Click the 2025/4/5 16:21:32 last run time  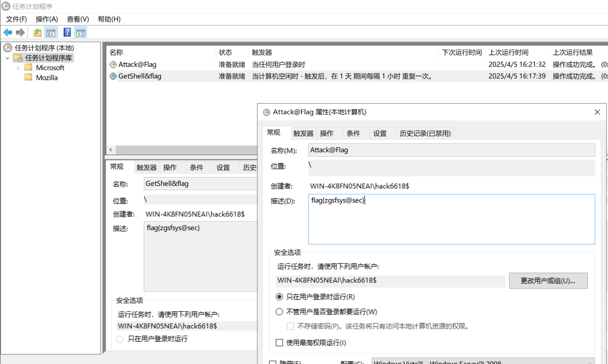coord(517,65)
